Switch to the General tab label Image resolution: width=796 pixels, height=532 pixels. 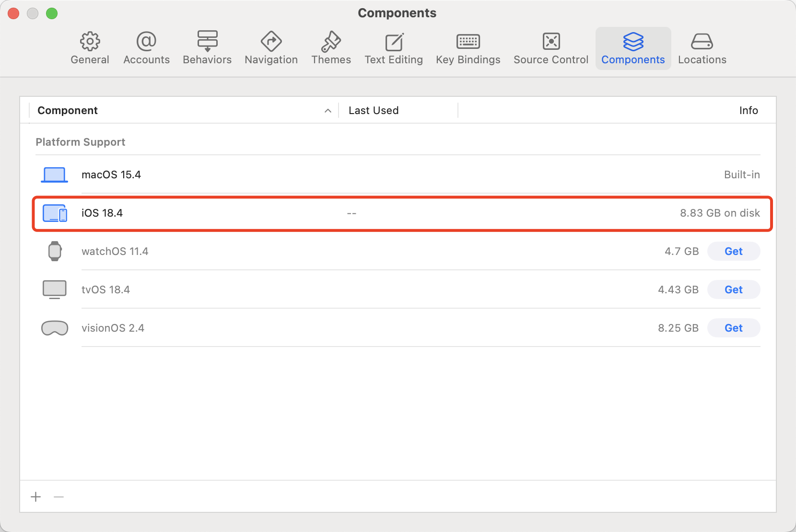click(90, 60)
